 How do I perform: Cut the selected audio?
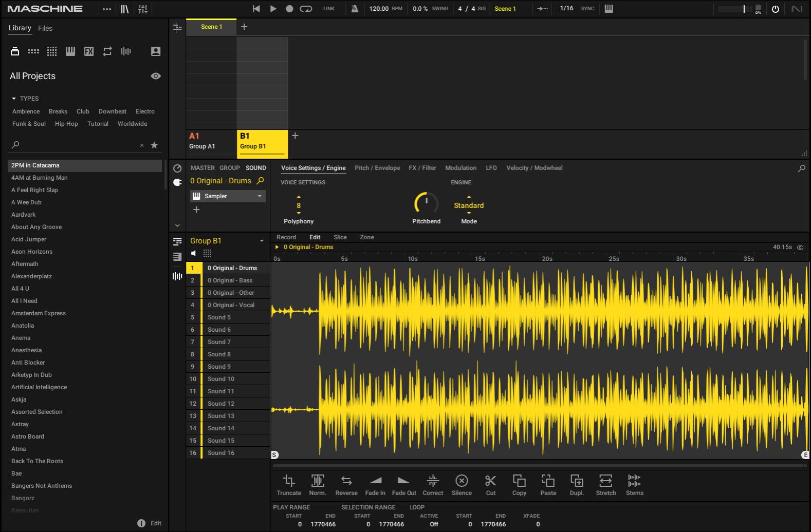(491, 485)
